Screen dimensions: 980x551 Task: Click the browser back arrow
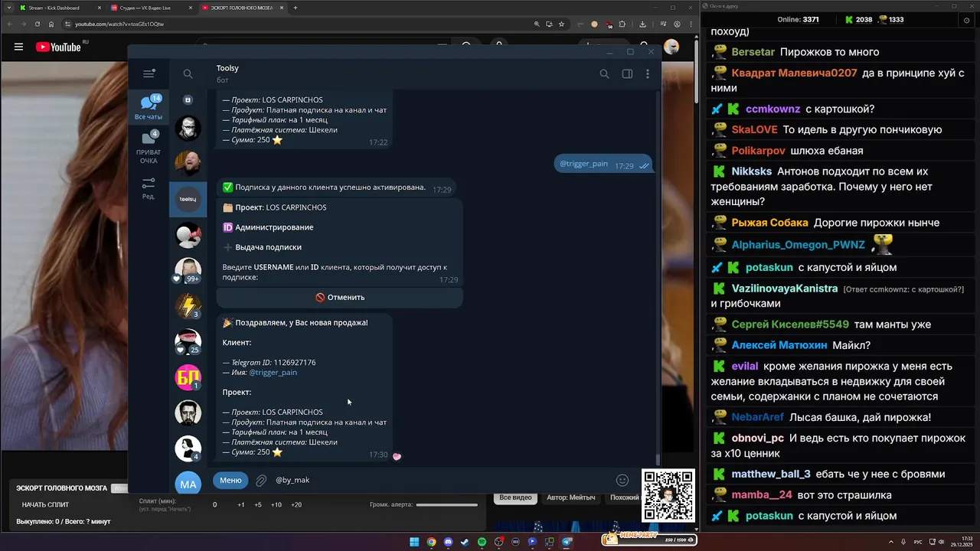10,24
